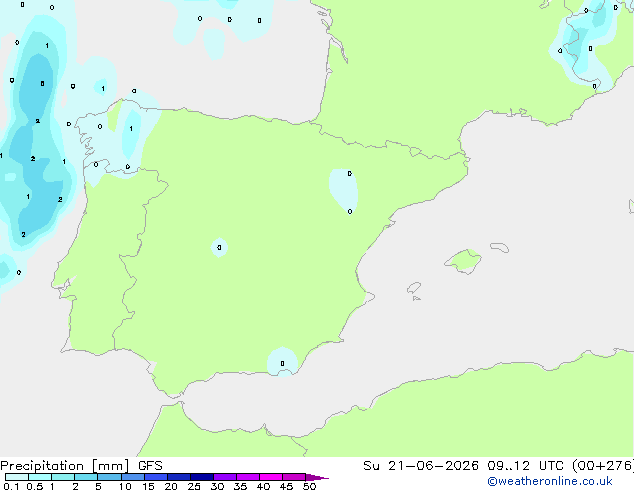
Task: Click the legend label "35"
Action: click(240, 486)
